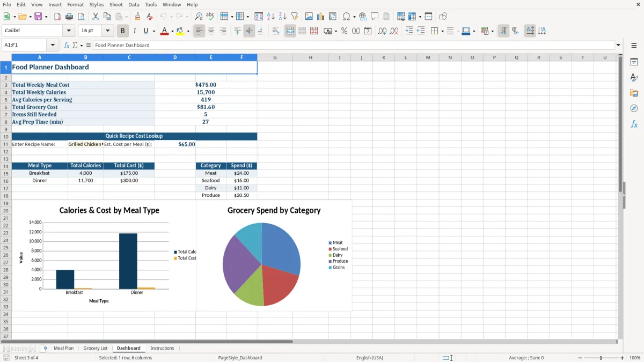Toggle Wrap Text
The image size is (644, 362).
[276, 31]
